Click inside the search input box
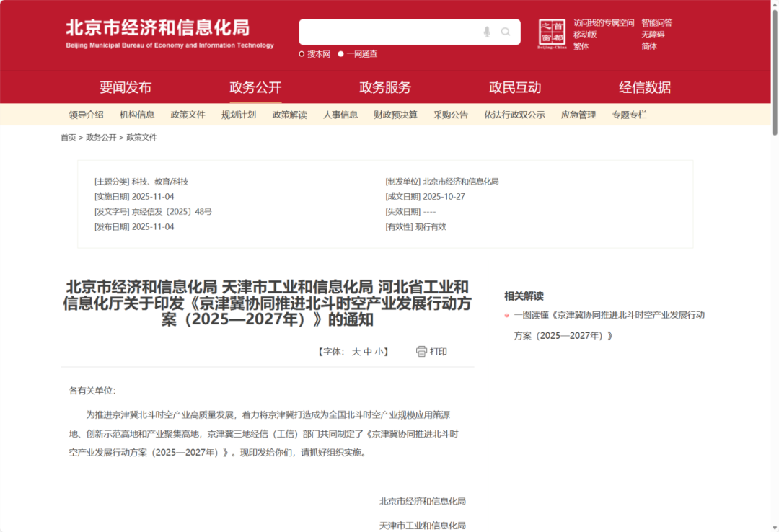779x532 pixels. [x=397, y=32]
